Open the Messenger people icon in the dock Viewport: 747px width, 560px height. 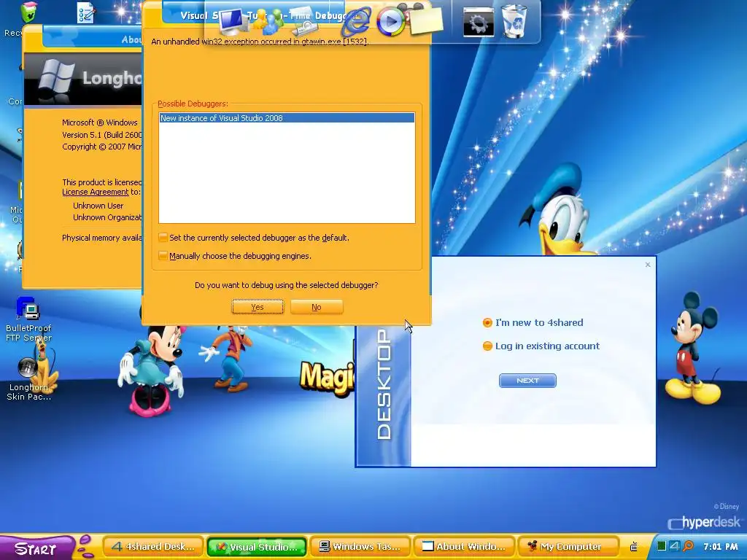point(268,21)
